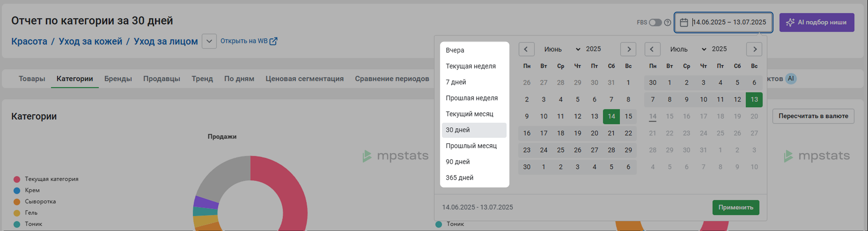Open the Уход за кожей breadcrumb link
The height and width of the screenshot is (231, 868).
(90, 41)
